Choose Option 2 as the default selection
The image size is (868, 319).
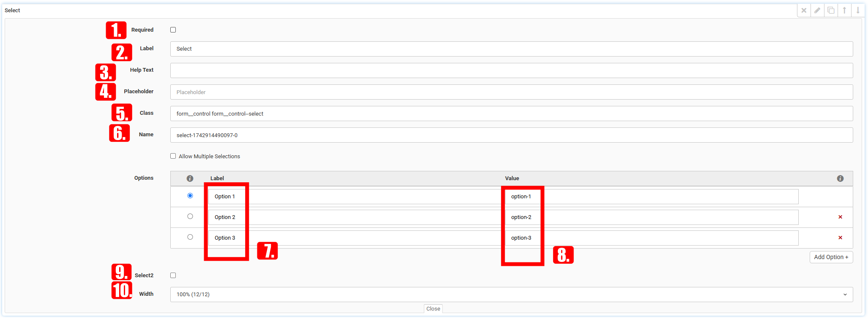[190, 216]
